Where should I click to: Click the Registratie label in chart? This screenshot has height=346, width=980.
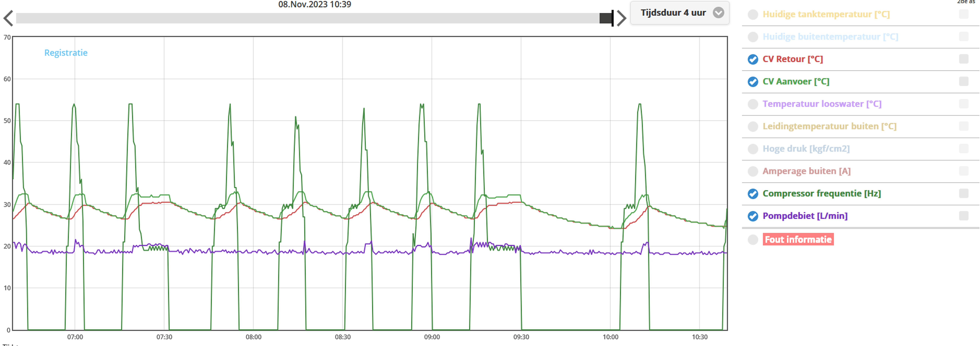(66, 53)
